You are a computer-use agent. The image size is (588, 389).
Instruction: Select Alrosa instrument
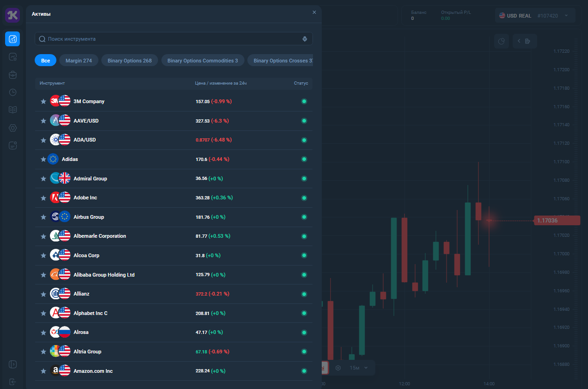point(174,332)
